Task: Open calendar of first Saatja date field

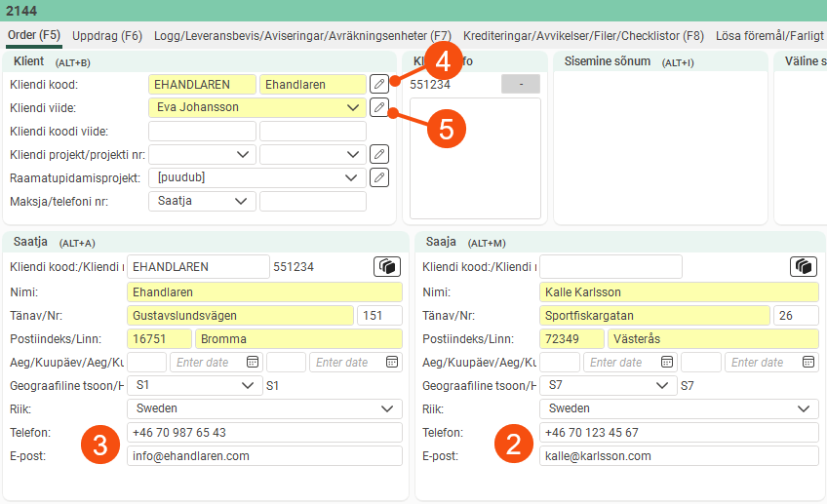Action: tap(253, 362)
